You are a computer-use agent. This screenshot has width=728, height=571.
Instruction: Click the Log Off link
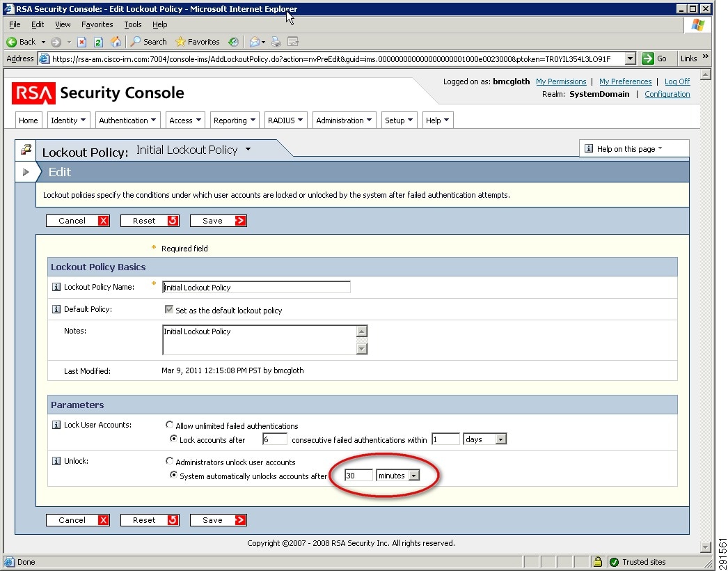677,81
